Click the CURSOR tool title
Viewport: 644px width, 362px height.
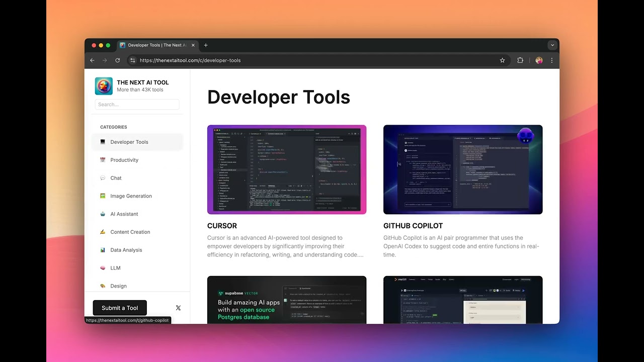pyautogui.click(x=222, y=226)
